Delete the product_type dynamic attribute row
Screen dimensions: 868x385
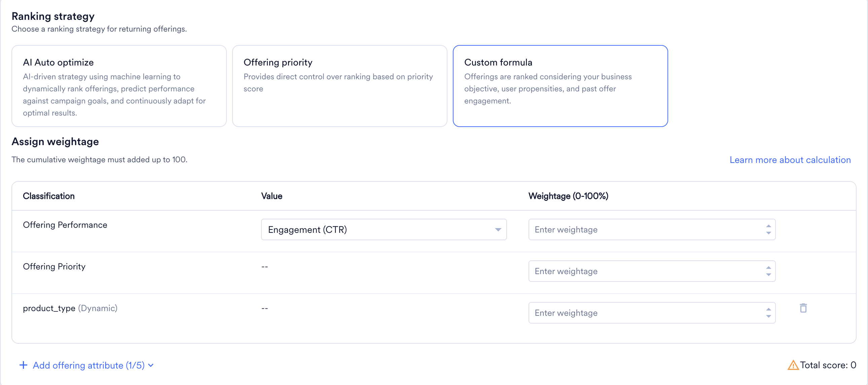[x=803, y=308]
